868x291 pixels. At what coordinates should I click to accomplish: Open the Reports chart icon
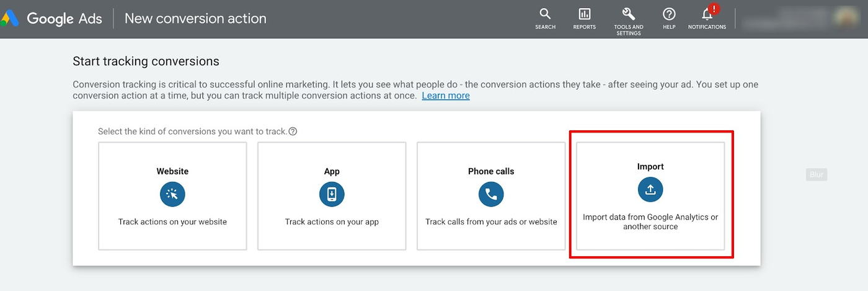point(584,14)
